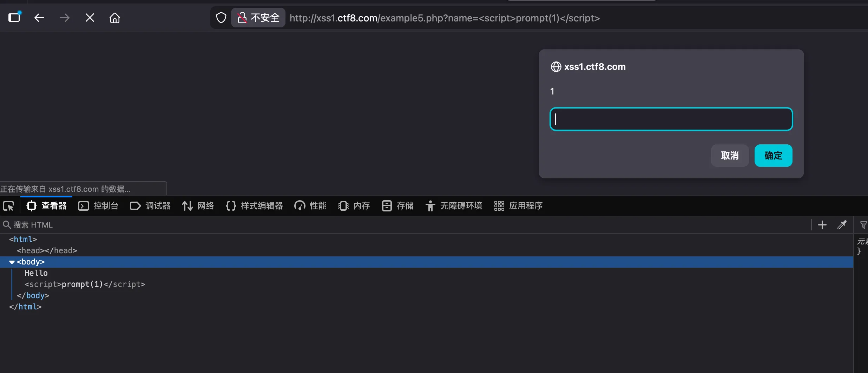Select the <script>prompt(1)</script> node

click(85, 284)
